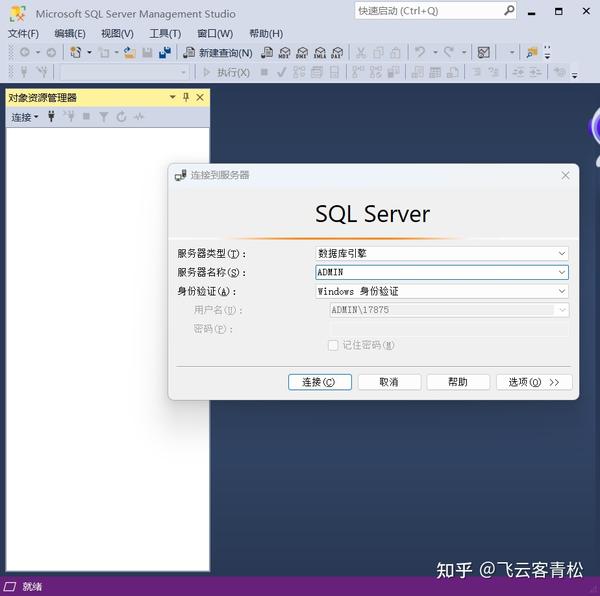This screenshot has height=596, width=600.
Task: Open the 帮助(H) menu
Action: [266, 34]
